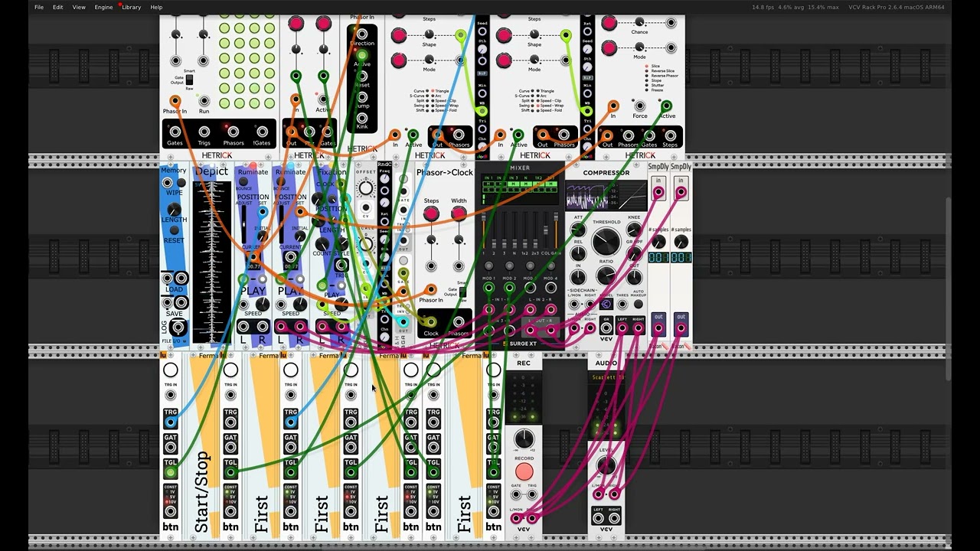Click the LEFT output jack on AUDIO module

pos(598,518)
